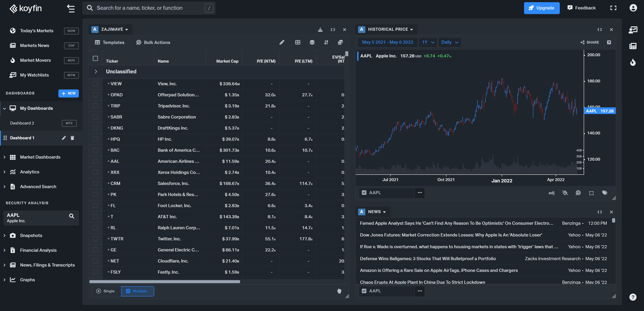Check the VIEW row checkbox
The image size is (644, 311).
[95, 84]
